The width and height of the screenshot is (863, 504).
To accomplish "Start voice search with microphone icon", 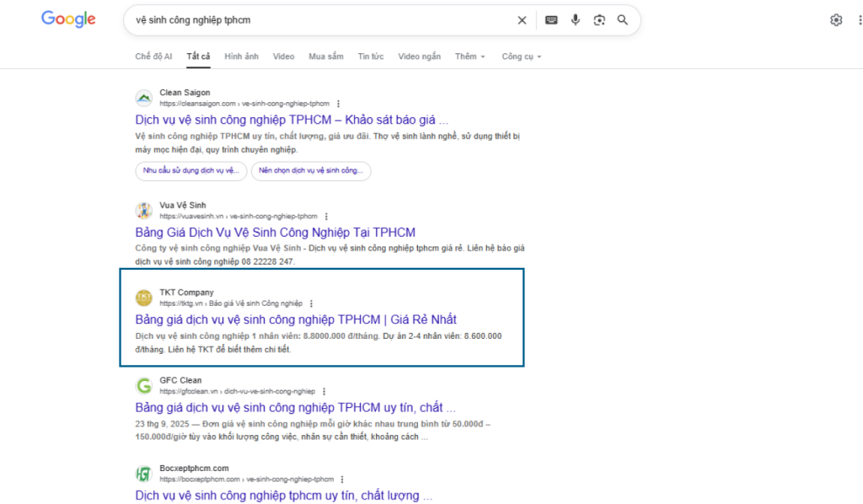I will point(576,20).
